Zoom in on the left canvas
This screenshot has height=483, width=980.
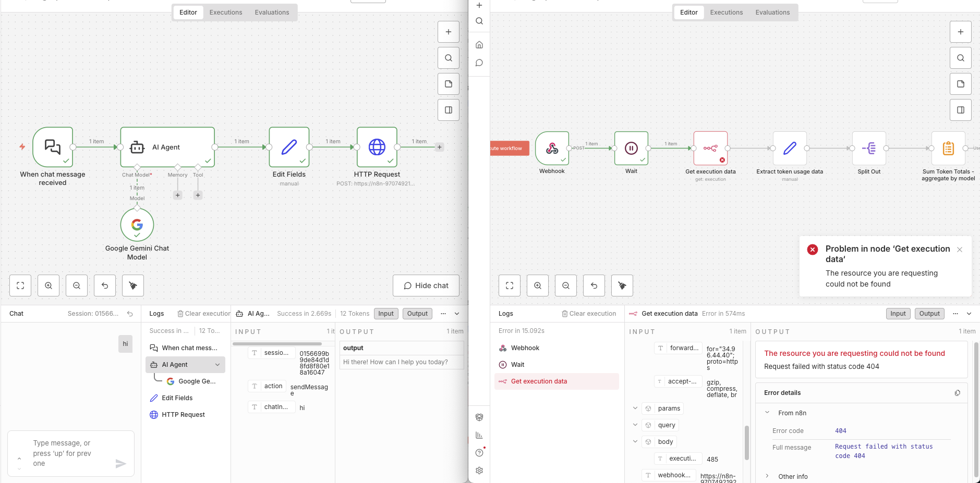point(49,286)
